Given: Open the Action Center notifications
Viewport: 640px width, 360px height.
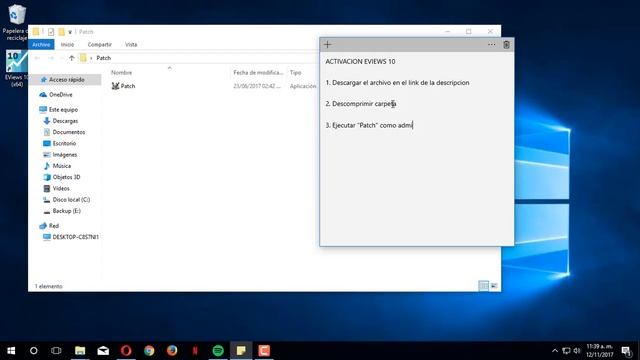Looking at the screenshot, I should [626, 351].
